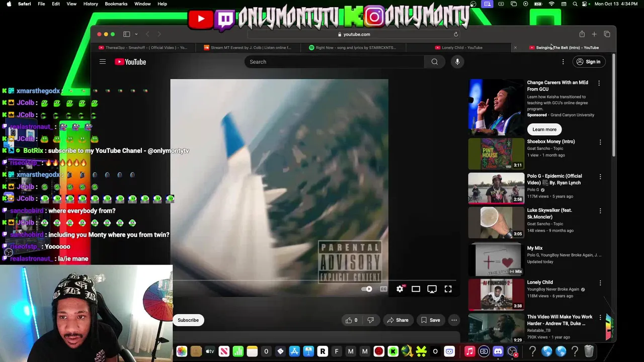
Task: Open the Bookmarks menu
Action: 116,4
